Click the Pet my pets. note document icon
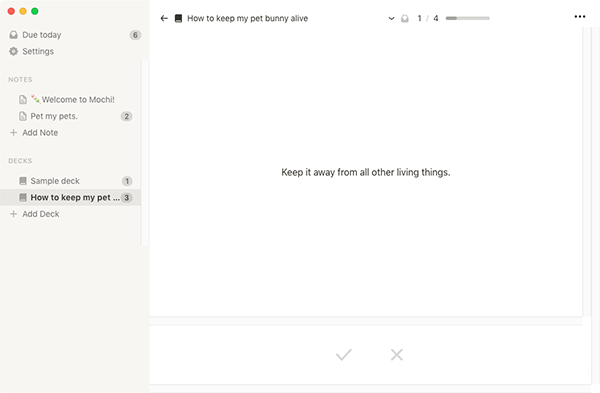This screenshot has width=600, height=393. tap(23, 116)
